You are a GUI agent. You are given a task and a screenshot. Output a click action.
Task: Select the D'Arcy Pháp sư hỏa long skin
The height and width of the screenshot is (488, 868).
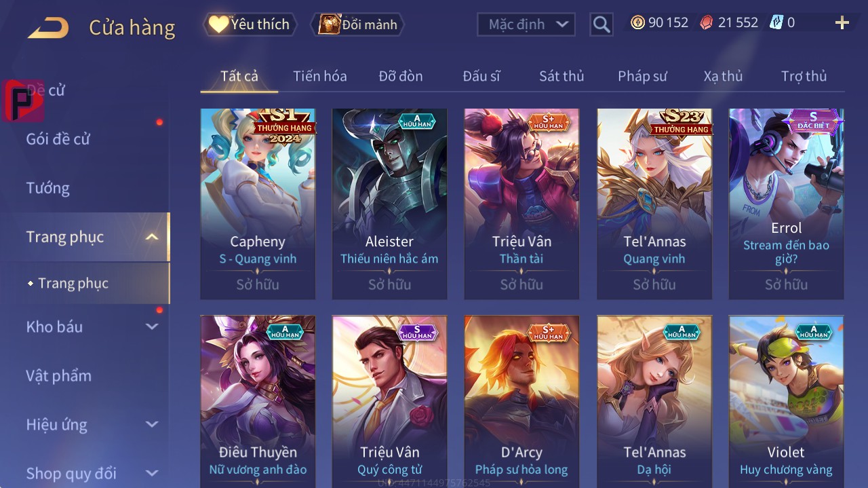click(x=521, y=402)
